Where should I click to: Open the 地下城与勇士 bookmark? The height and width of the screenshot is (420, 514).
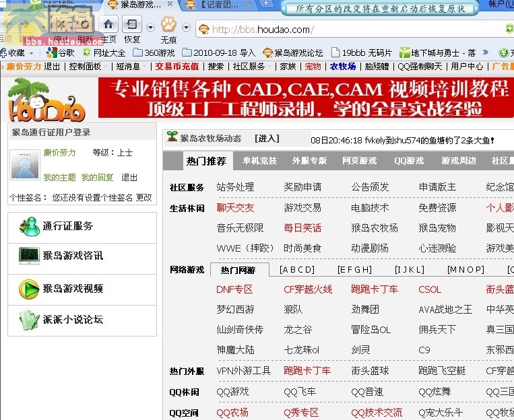[437, 53]
